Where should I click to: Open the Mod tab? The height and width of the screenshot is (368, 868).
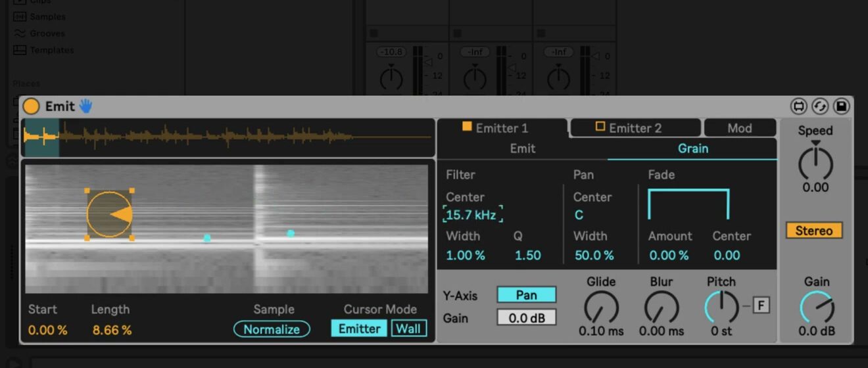coord(740,128)
